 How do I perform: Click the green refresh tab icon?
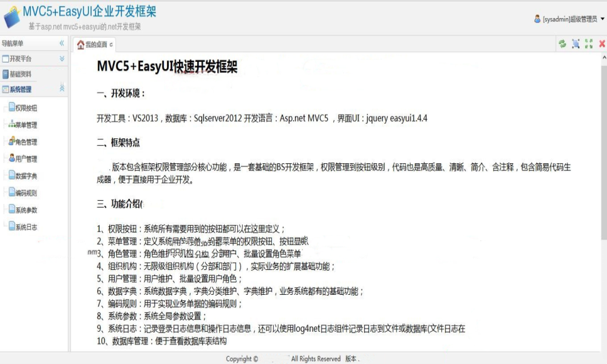point(562,44)
